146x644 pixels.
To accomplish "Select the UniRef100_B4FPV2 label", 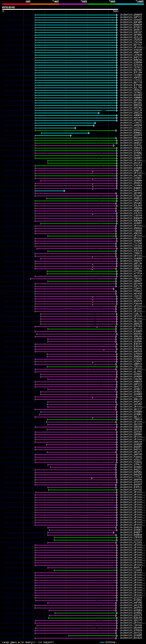I will 131,191.
